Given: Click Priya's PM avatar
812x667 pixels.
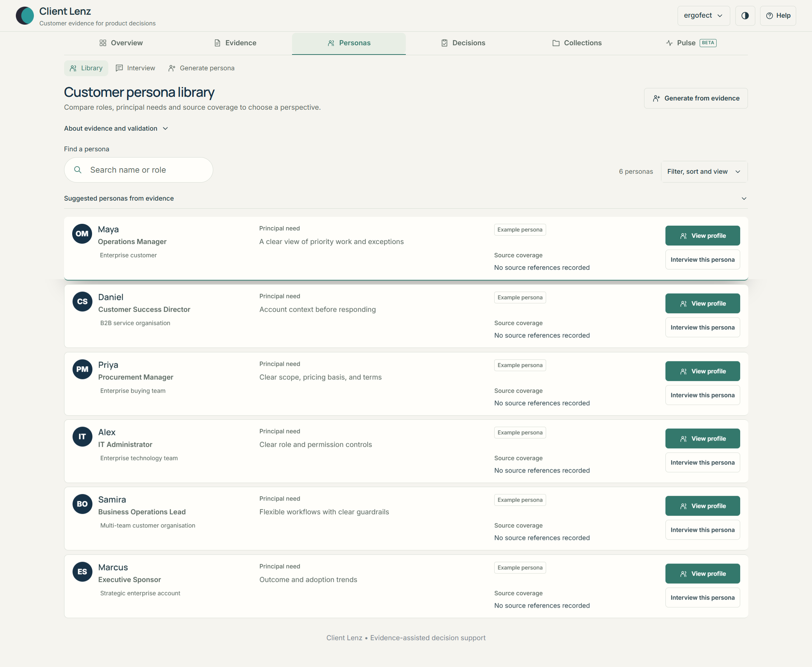Looking at the screenshot, I should (x=82, y=369).
